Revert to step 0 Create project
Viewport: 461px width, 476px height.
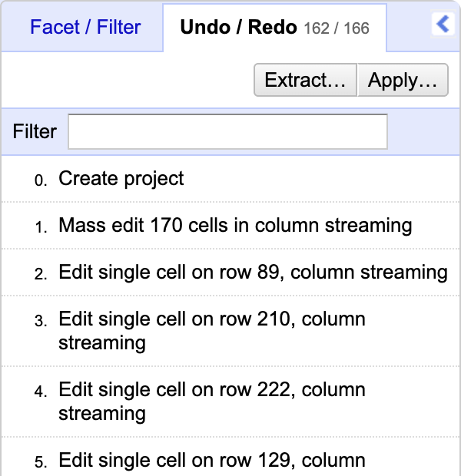coord(230,178)
